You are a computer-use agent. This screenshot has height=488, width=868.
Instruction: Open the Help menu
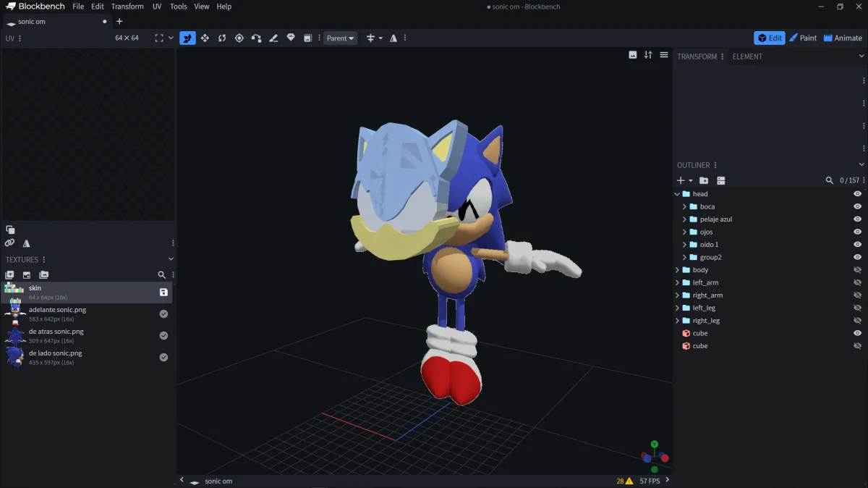[x=224, y=7]
